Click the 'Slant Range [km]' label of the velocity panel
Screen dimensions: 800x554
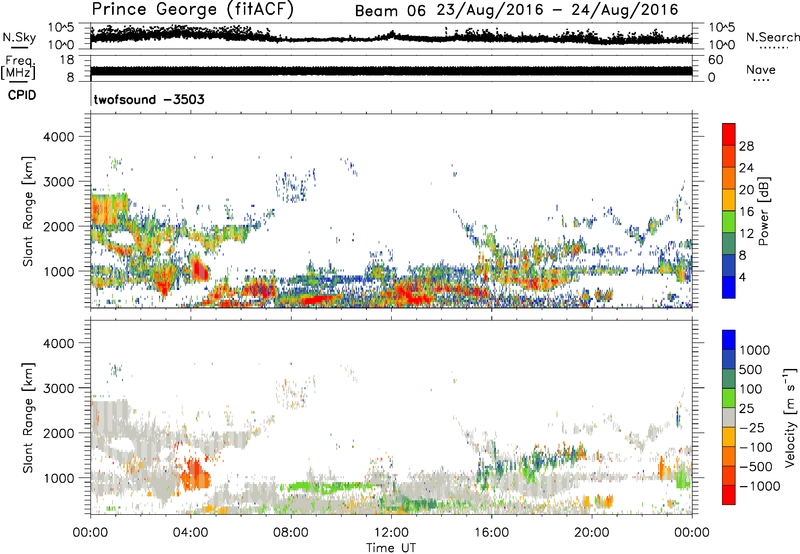click(28, 417)
